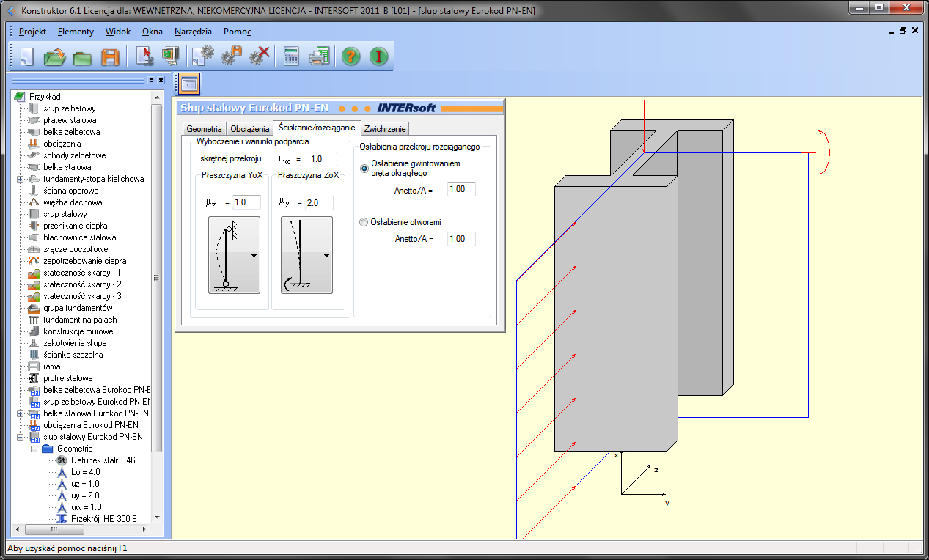The width and height of the screenshot is (929, 560).
Task: Run calculations using the calculator icon
Action: [x=291, y=56]
